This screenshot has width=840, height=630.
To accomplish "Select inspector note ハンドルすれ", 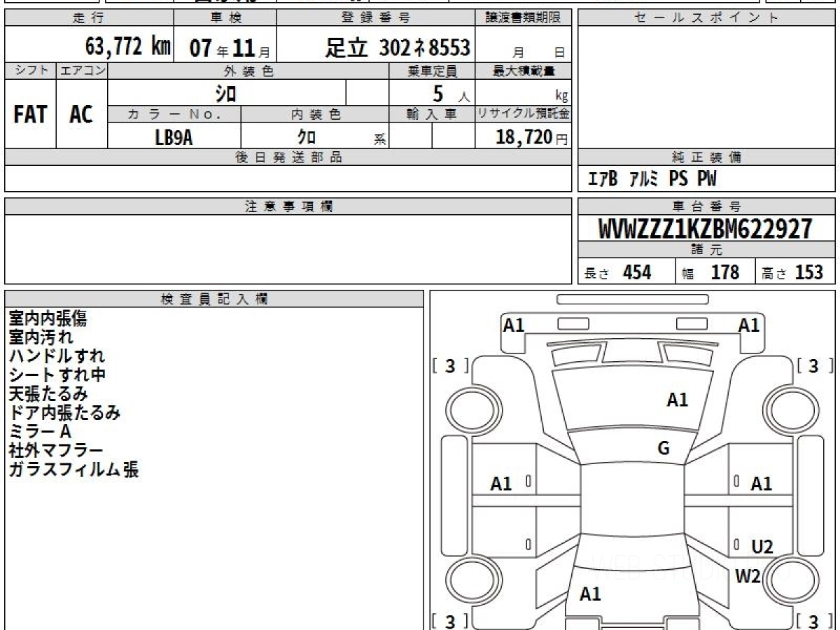I will click(x=57, y=357).
